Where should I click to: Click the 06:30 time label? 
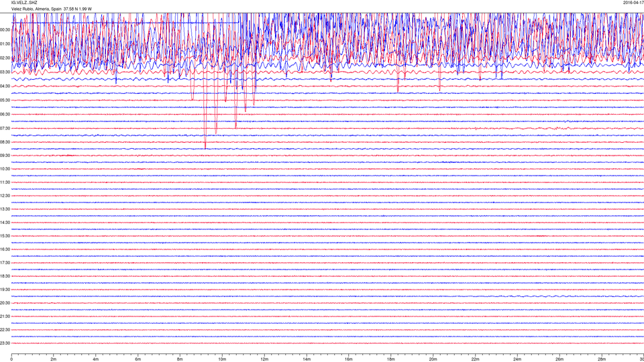click(5, 114)
